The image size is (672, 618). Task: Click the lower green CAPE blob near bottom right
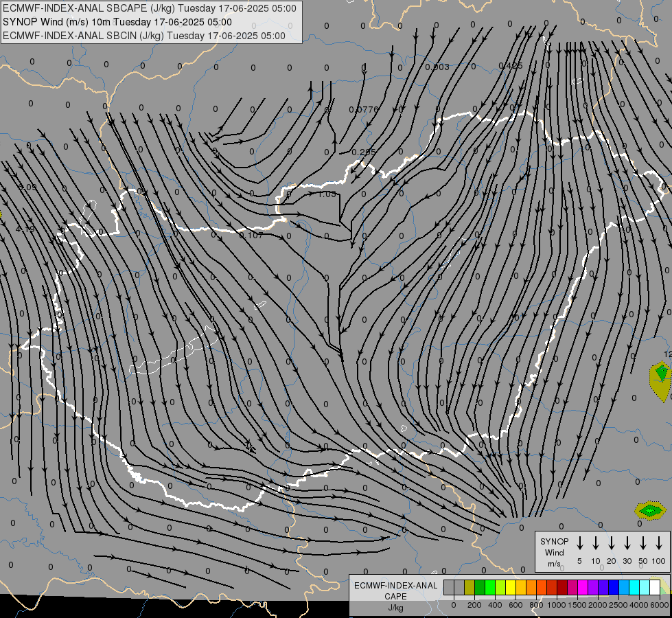(650, 510)
